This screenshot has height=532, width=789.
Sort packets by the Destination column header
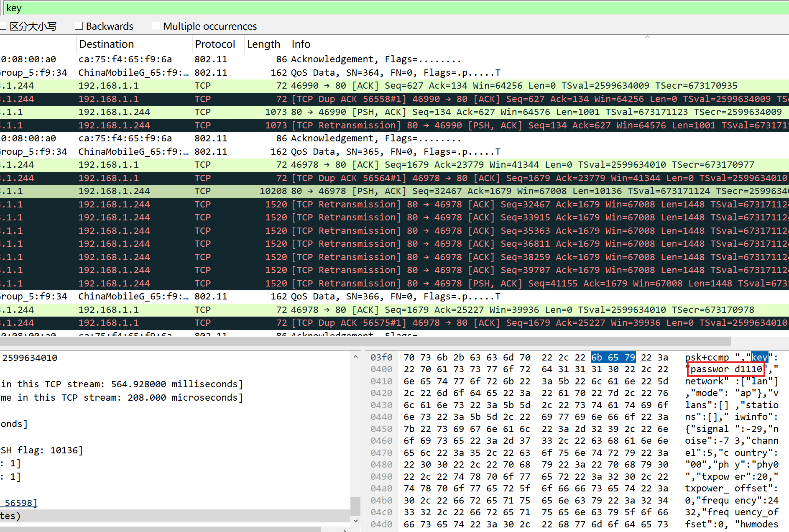(x=107, y=44)
